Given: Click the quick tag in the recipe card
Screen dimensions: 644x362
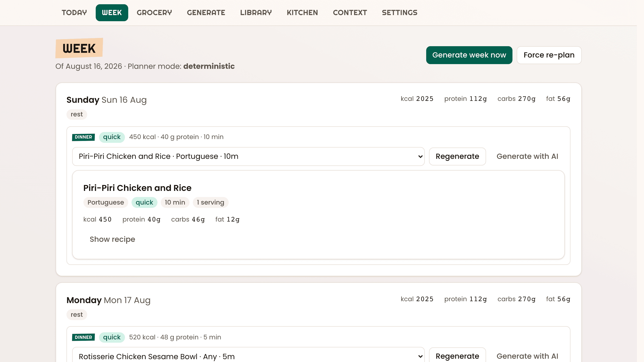Looking at the screenshot, I should tap(144, 202).
